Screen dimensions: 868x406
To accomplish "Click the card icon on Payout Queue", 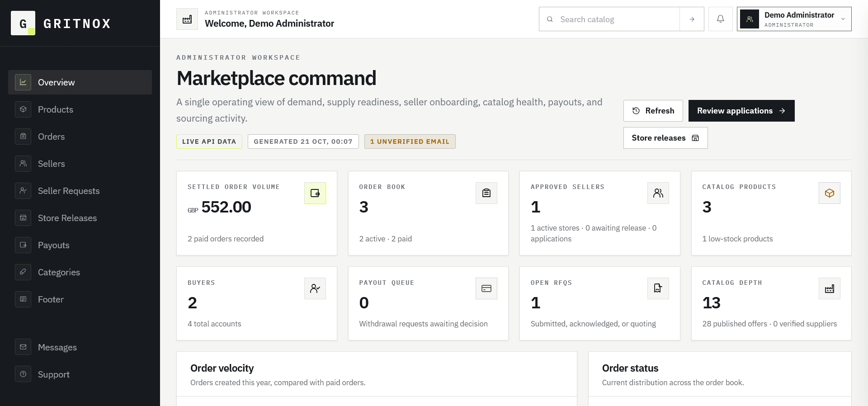I will point(486,288).
